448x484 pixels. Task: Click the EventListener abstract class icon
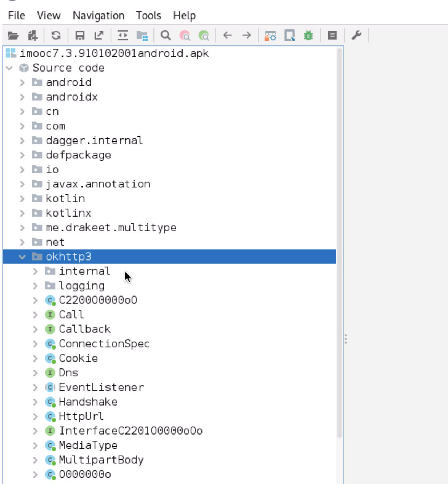[50, 387]
